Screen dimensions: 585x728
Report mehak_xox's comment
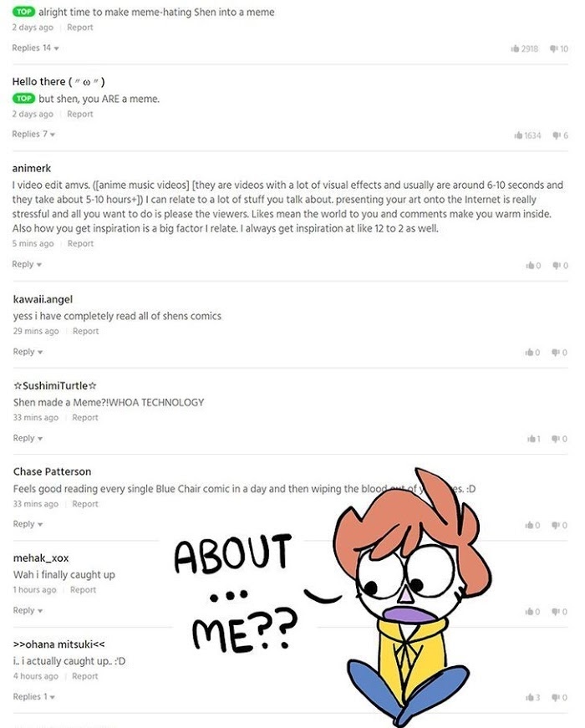coord(83,589)
